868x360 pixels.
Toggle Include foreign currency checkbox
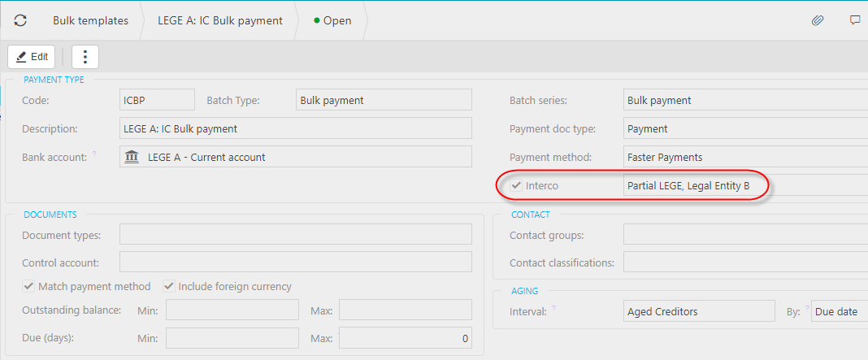(169, 286)
